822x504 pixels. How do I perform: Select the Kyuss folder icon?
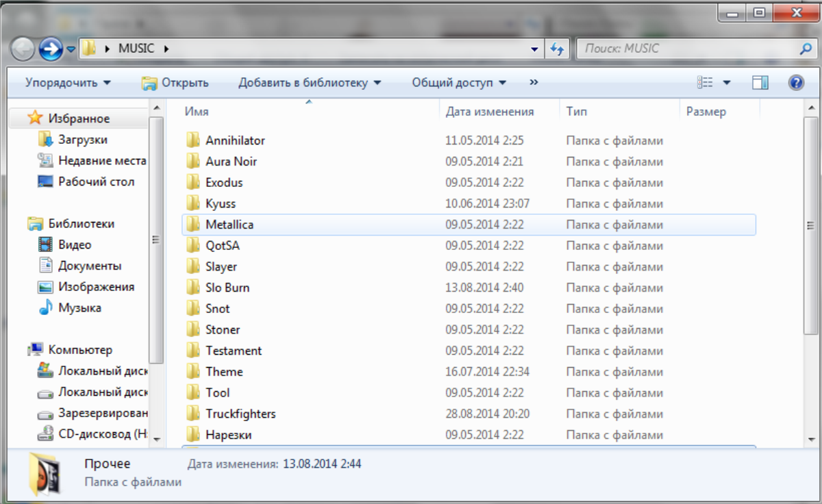coord(192,204)
